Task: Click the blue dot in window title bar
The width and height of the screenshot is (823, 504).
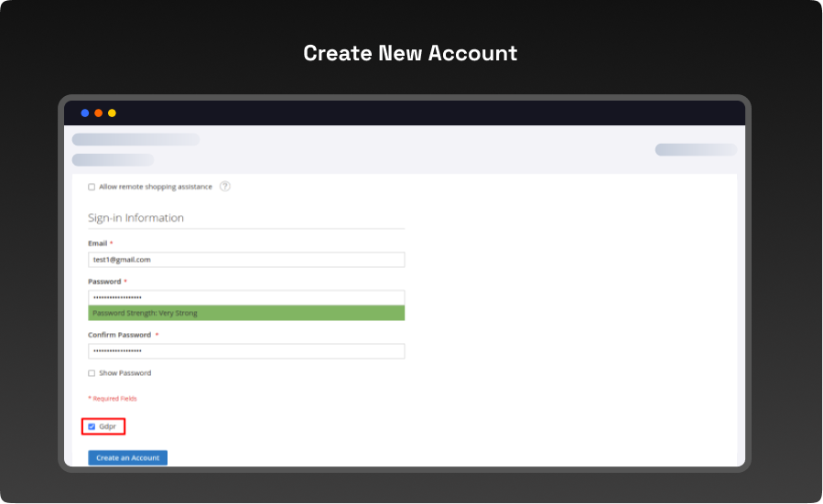Action: [x=85, y=113]
